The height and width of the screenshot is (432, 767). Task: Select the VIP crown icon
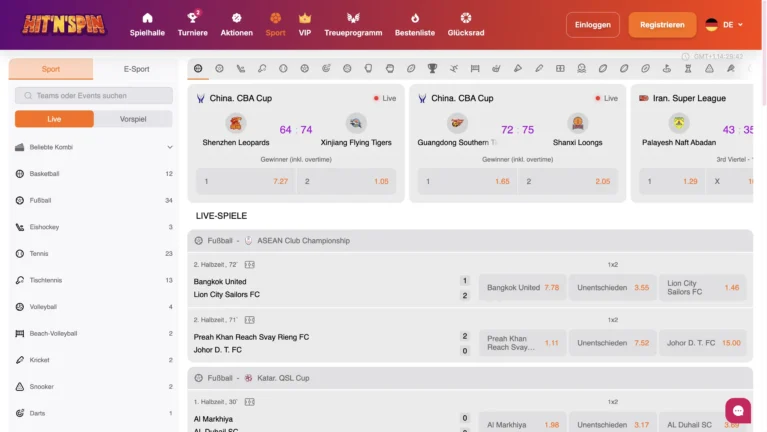tap(305, 18)
